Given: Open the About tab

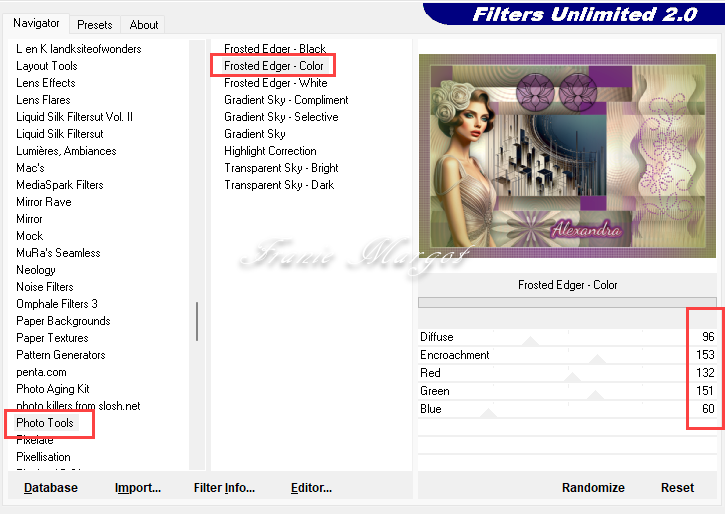Looking at the screenshot, I should pos(144,24).
